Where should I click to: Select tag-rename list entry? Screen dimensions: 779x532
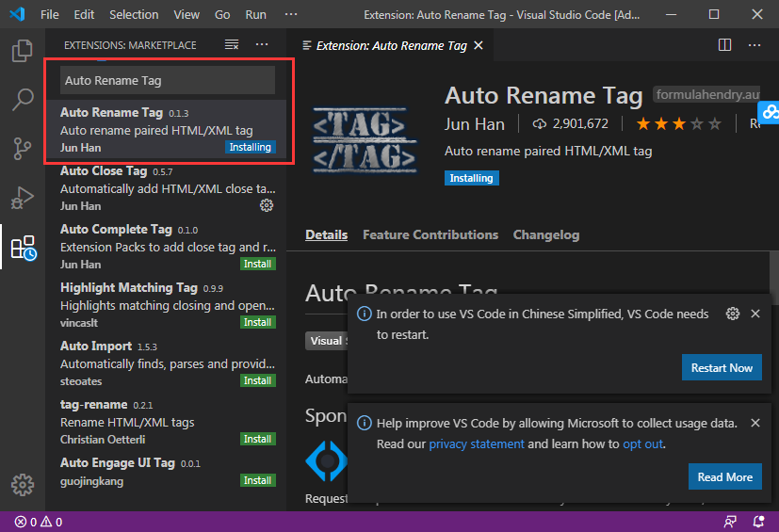tap(166, 422)
